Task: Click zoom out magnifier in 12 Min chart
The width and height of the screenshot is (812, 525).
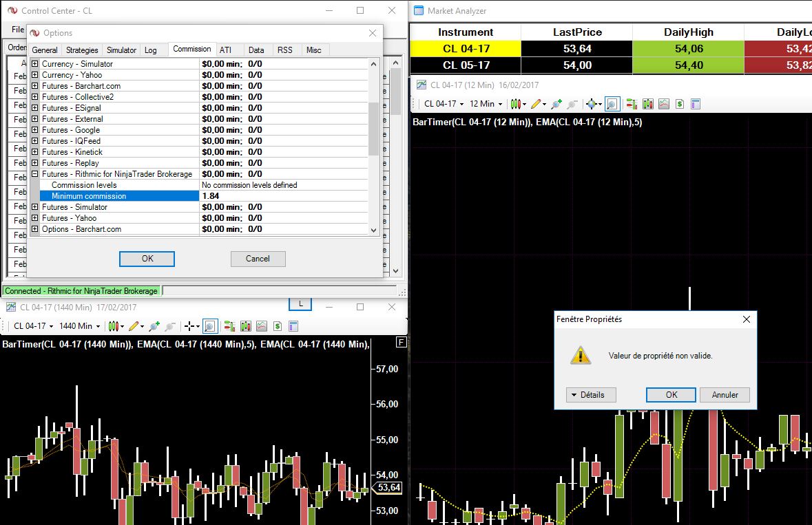Action: tap(572, 104)
